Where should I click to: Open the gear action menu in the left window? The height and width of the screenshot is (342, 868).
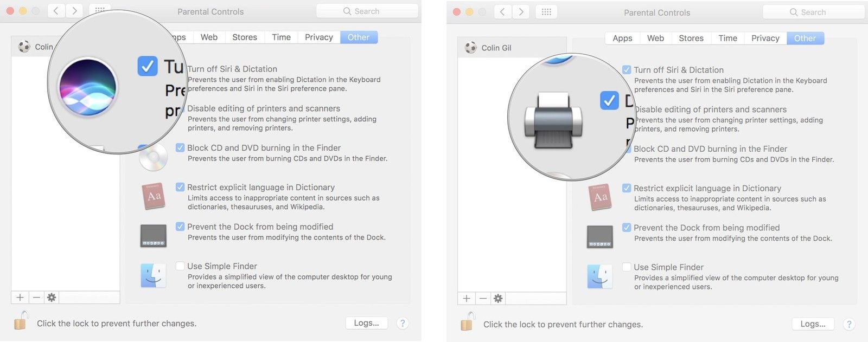pos(52,298)
